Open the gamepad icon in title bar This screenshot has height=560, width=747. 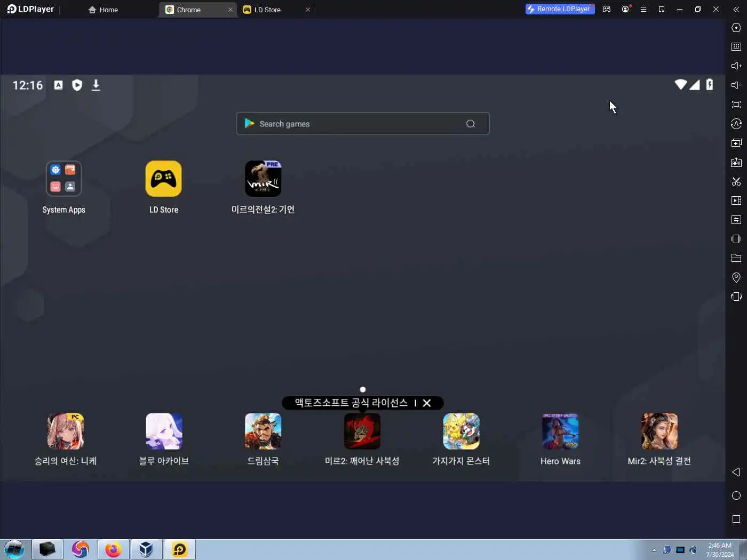click(x=607, y=9)
